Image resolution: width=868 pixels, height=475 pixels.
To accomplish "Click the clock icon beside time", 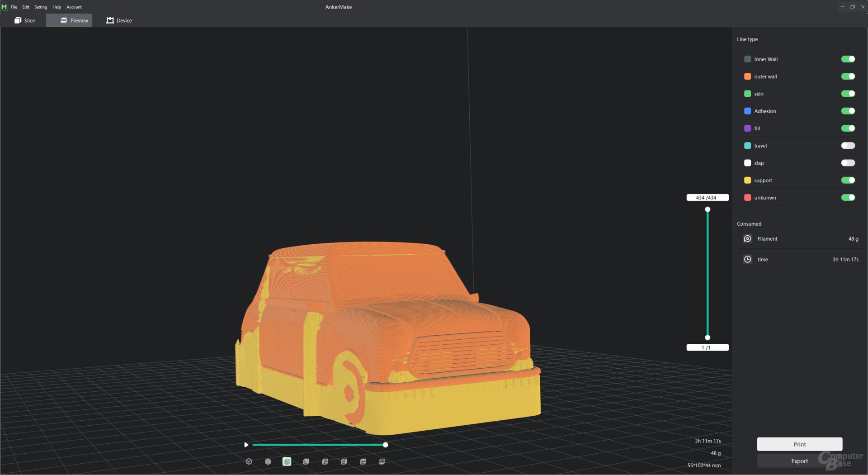I will pyautogui.click(x=747, y=259).
